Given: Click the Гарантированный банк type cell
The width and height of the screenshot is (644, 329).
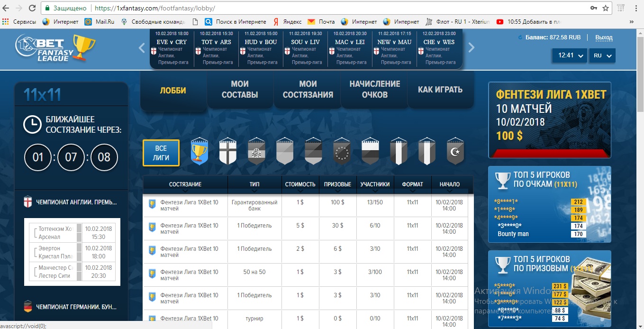Looking at the screenshot, I should click(254, 205).
